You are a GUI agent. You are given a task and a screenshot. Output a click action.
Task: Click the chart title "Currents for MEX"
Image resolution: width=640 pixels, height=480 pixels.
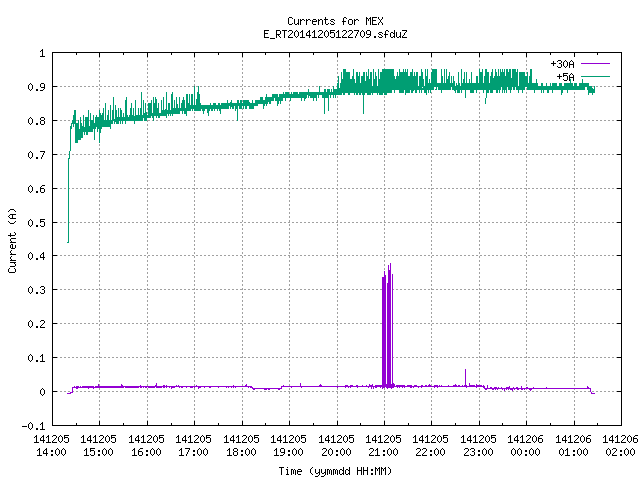tap(335, 21)
